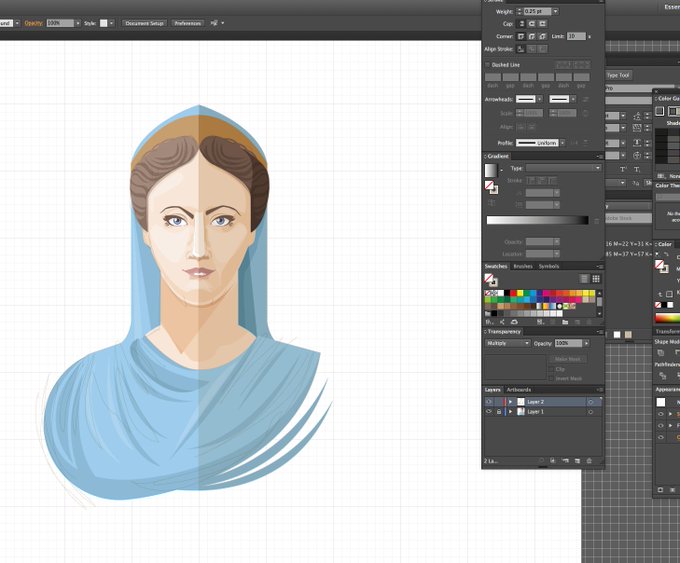
Task: Click the Preferences button
Action: point(187,23)
